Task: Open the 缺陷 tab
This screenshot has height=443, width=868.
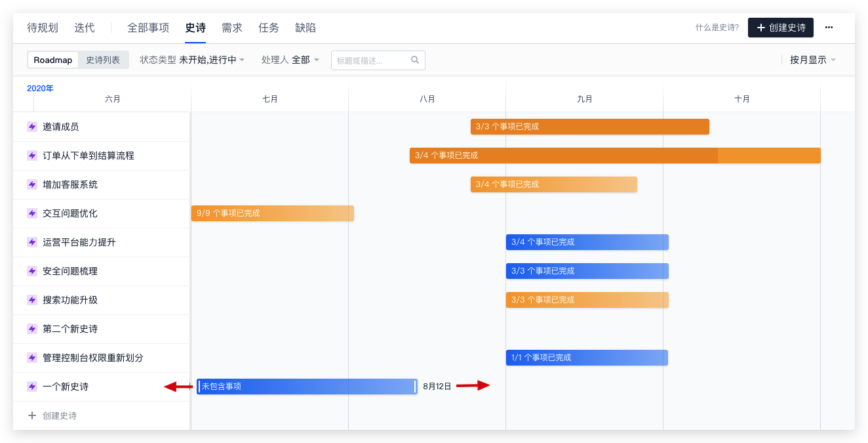Action: click(x=306, y=28)
